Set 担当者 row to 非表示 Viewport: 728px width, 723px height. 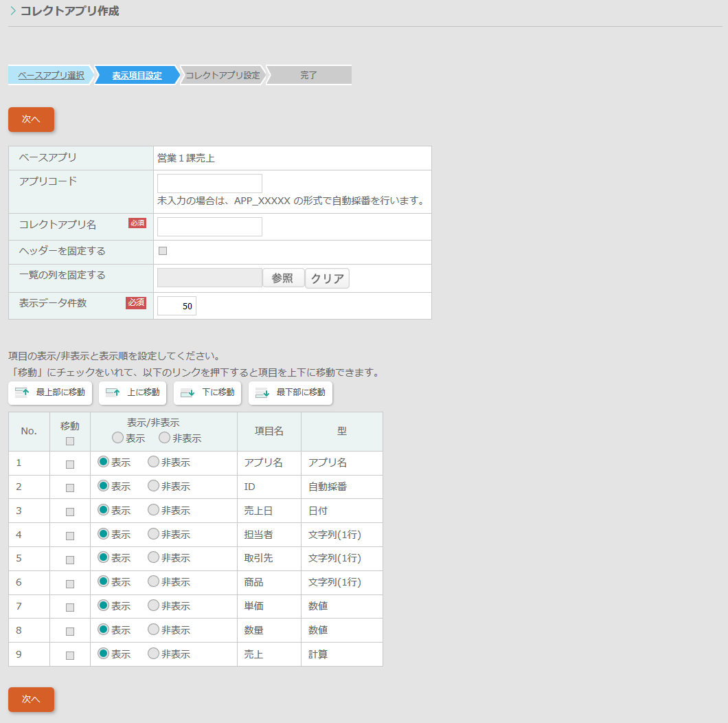[x=153, y=534]
